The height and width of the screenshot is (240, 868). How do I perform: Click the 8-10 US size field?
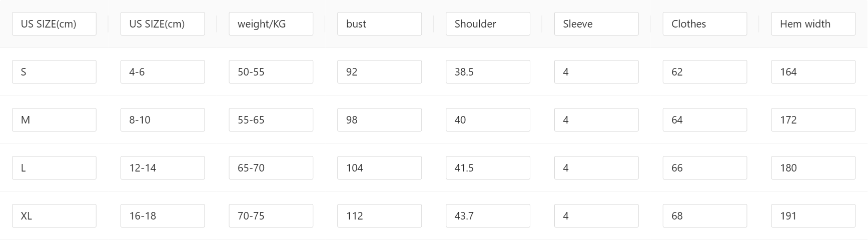pos(163,120)
